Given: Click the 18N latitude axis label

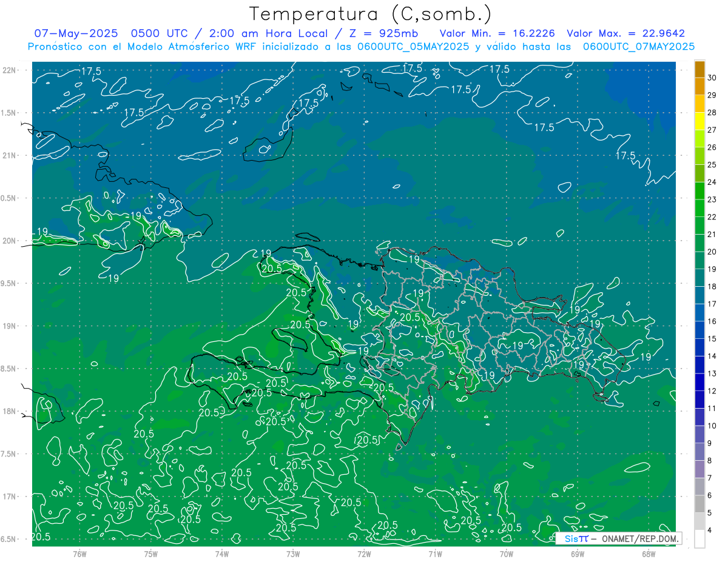Looking at the screenshot, I should [x=10, y=411].
